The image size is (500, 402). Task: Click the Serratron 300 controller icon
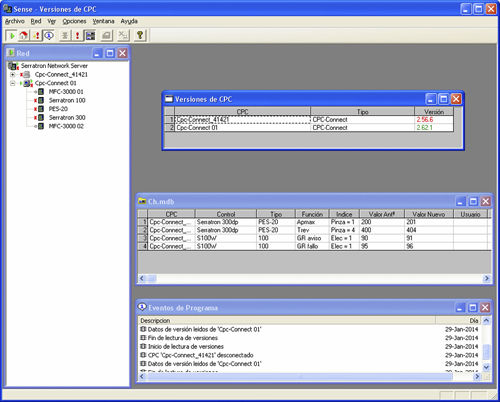point(40,118)
